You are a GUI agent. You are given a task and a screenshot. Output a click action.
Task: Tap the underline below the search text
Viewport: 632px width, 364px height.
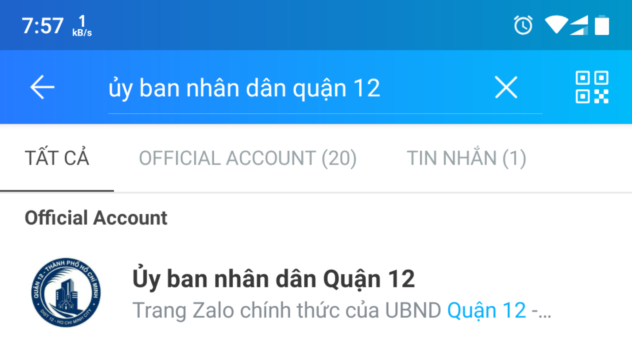(x=325, y=114)
